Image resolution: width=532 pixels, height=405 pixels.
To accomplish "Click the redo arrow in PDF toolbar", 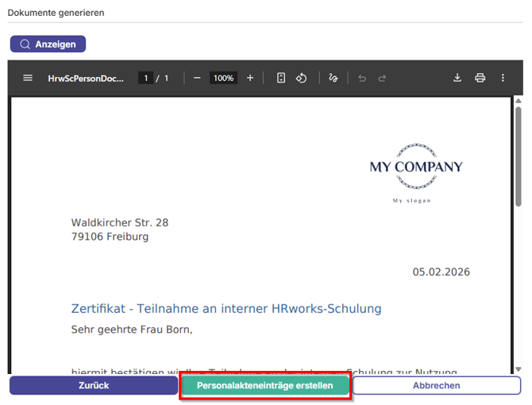I will coord(382,78).
